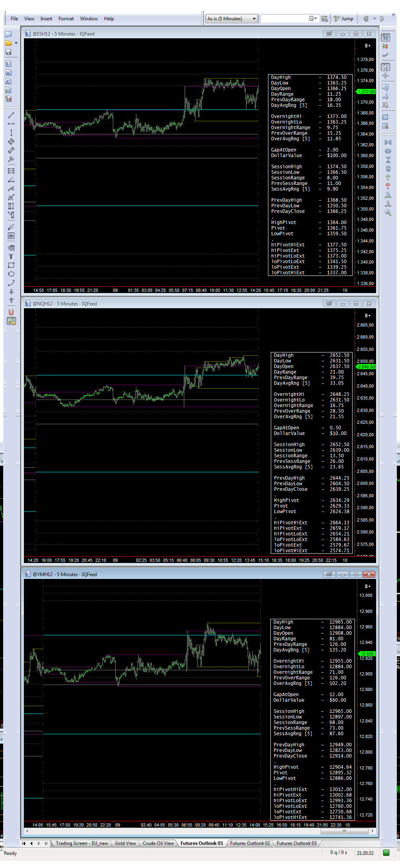Image resolution: width=400 pixels, height=868 pixels.
Task: Expand the chart bar spacing
Action: click(x=388, y=151)
